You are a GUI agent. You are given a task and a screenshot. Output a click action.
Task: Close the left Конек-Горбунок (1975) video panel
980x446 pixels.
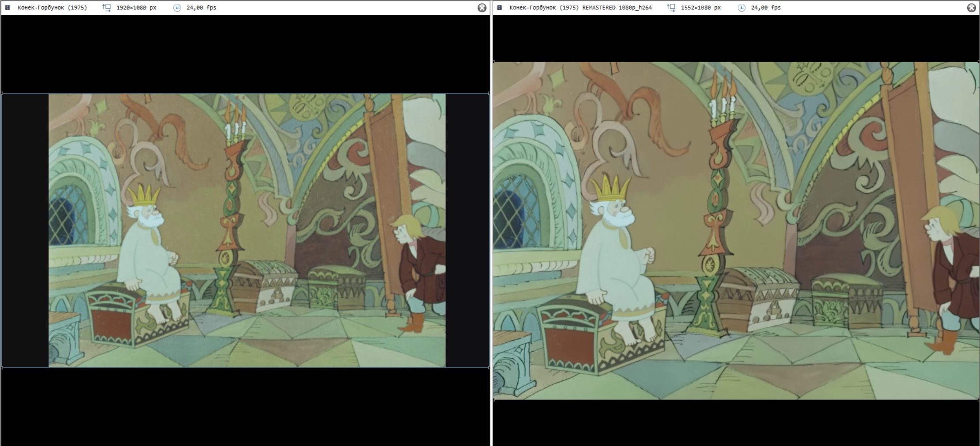point(482,7)
